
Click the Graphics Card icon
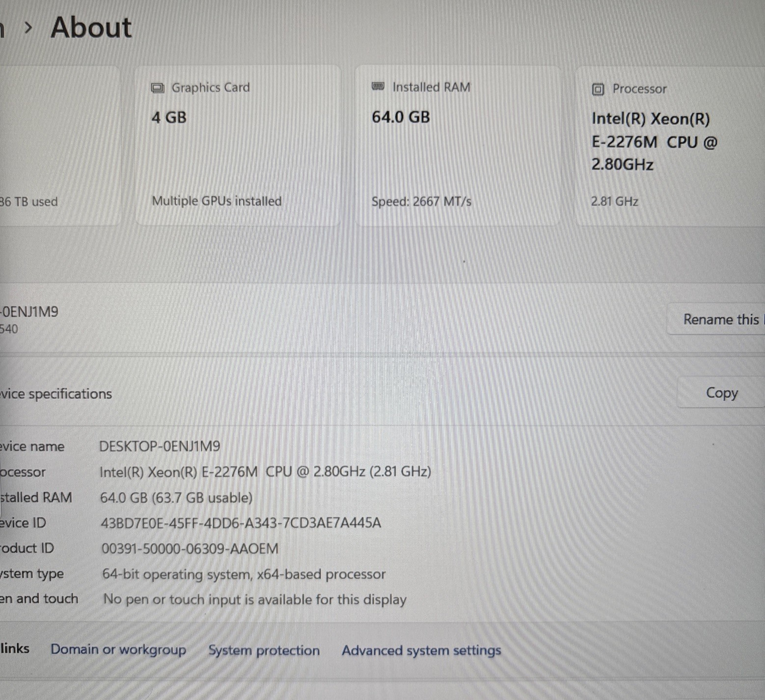(x=157, y=88)
